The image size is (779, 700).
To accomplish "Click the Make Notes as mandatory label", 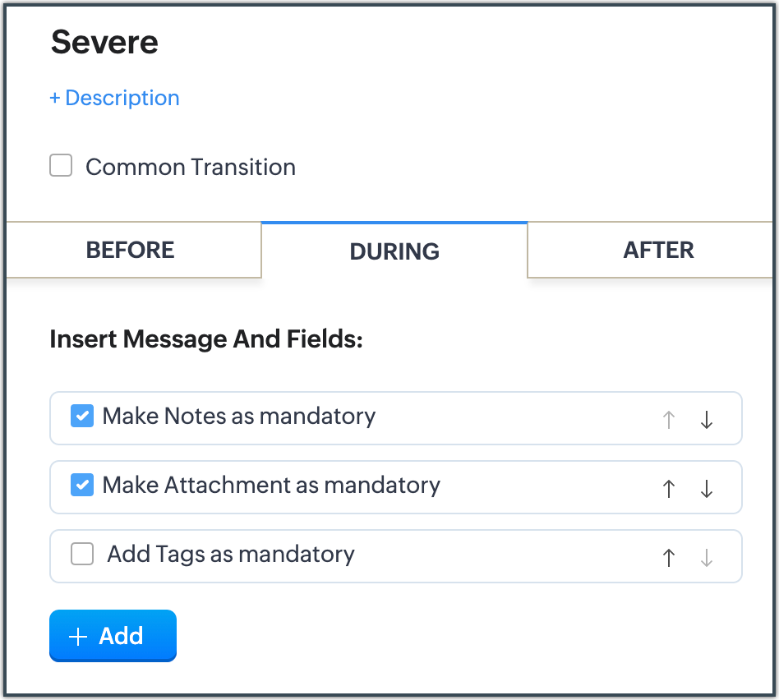I will click(x=239, y=417).
